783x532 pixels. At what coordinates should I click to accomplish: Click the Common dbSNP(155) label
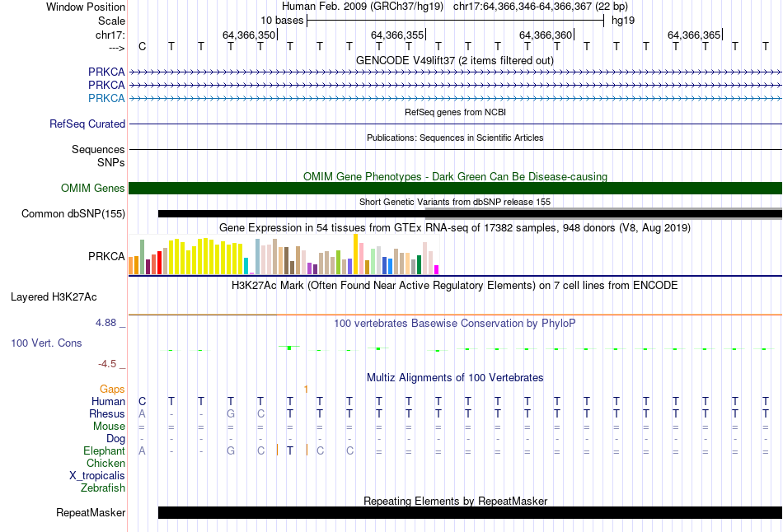(x=73, y=213)
